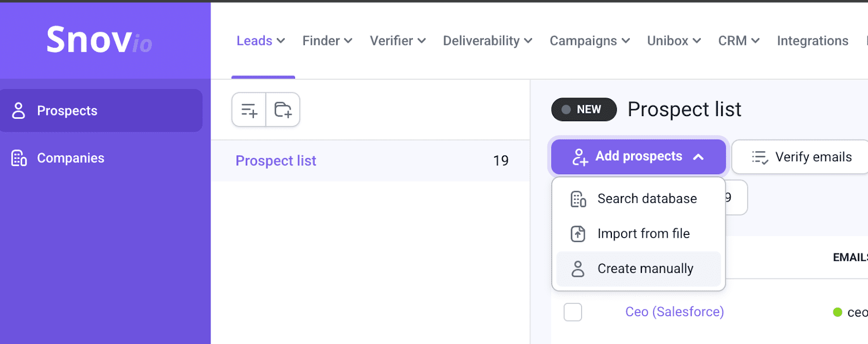Click the create new folder icon
Screen dimensions: 868x344
[283, 110]
